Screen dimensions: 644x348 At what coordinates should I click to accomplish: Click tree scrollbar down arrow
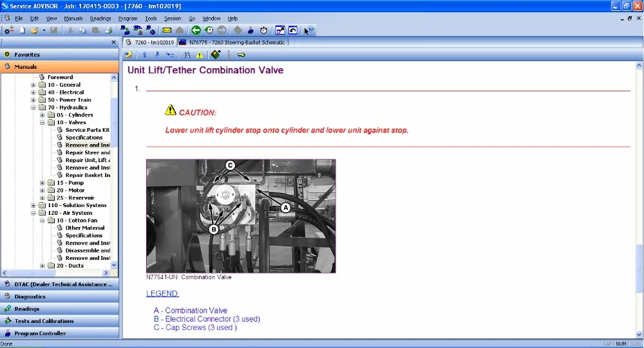114,265
